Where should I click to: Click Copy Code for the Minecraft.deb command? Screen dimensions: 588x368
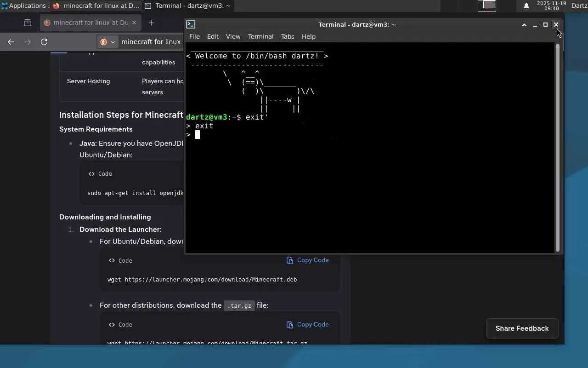pos(313,260)
